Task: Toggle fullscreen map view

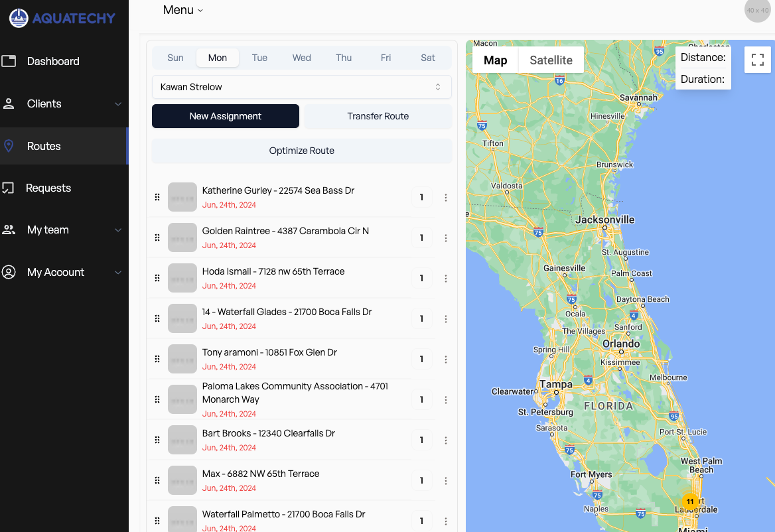Action: (x=757, y=60)
